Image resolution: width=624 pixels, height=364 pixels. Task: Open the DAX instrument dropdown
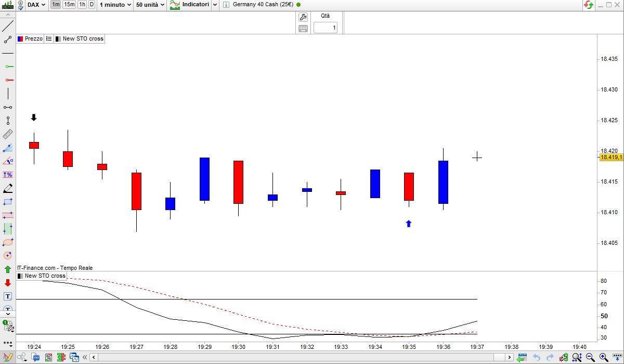pyautogui.click(x=36, y=5)
